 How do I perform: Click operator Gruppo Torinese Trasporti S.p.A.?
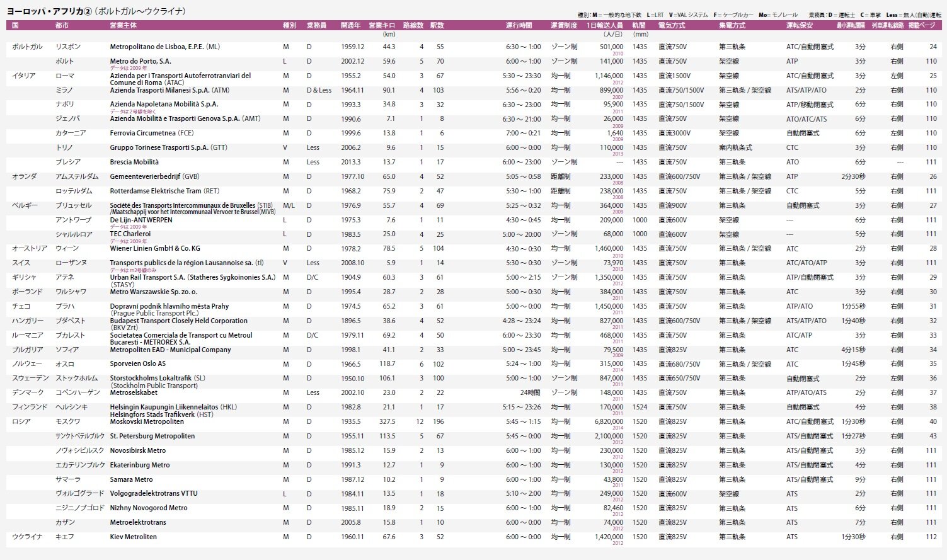point(159,148)
